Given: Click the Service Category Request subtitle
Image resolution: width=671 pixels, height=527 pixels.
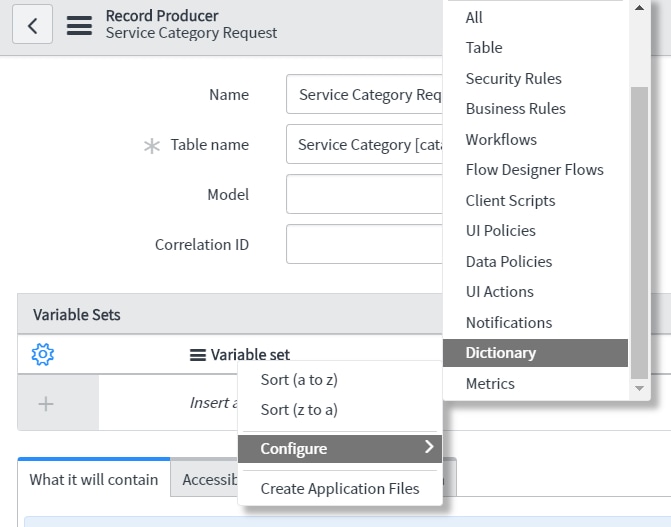Looking at the screenshot, I should tap(191, 33).
